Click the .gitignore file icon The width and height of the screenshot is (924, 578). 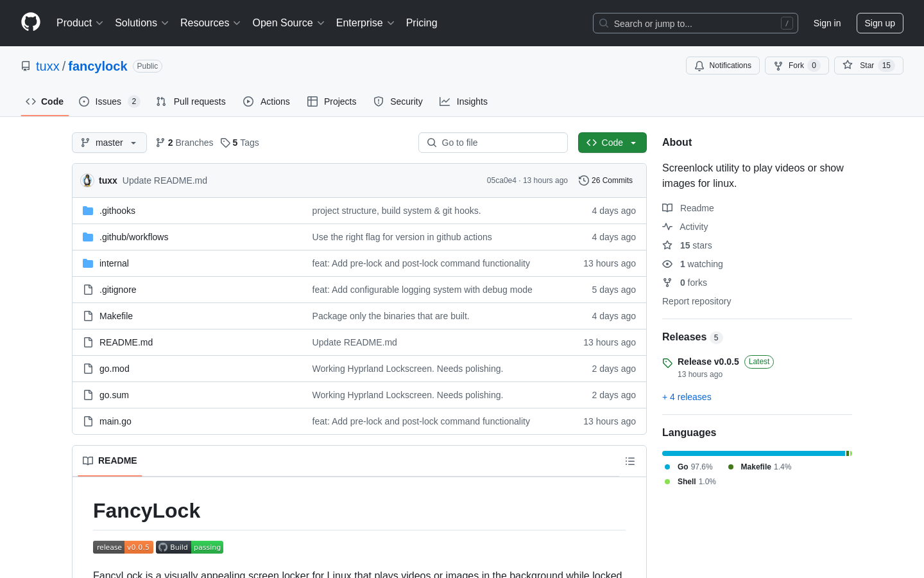[x=88, y=290]
